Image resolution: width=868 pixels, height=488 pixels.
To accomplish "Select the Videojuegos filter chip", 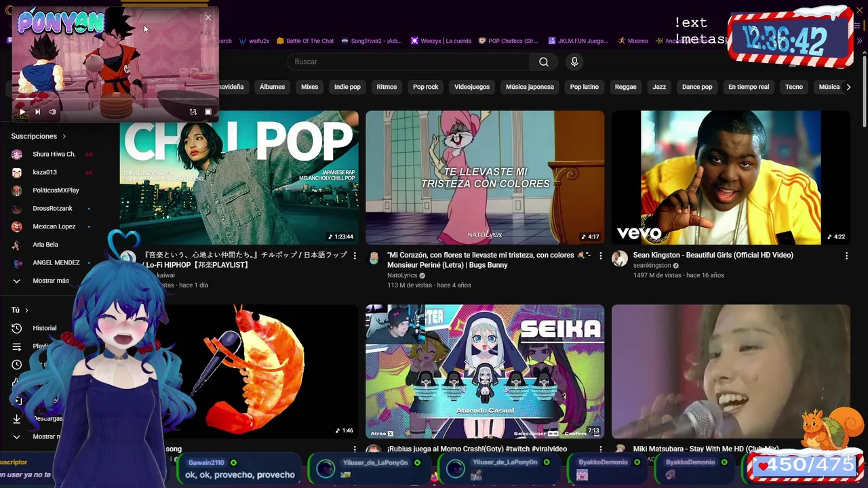I will click(x=472, y=87).
